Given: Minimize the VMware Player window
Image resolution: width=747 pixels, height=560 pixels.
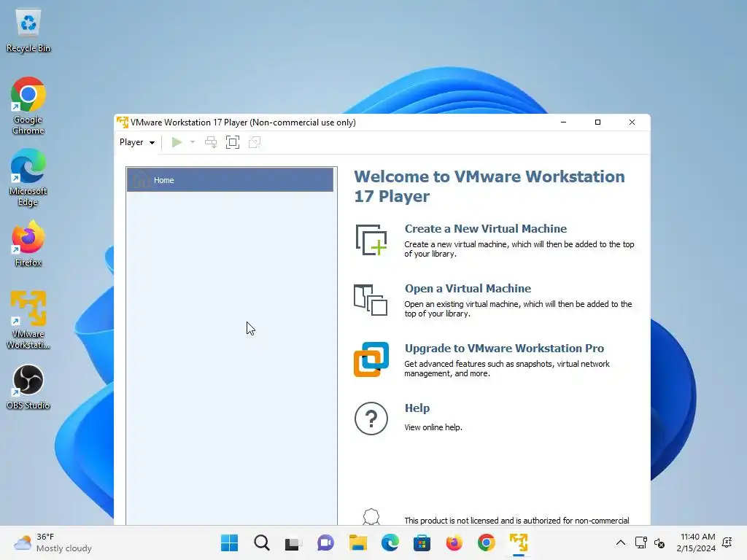Looking at the screenshot, I should click(564, 122).
